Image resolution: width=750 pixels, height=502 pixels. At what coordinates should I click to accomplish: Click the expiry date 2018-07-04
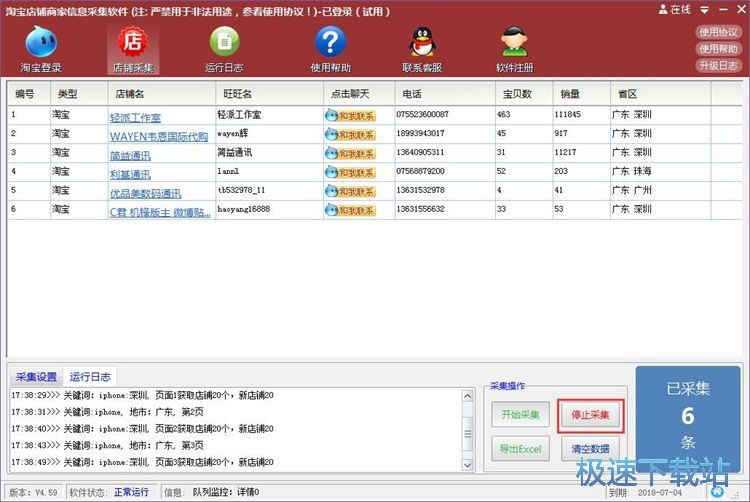point(660,492)
